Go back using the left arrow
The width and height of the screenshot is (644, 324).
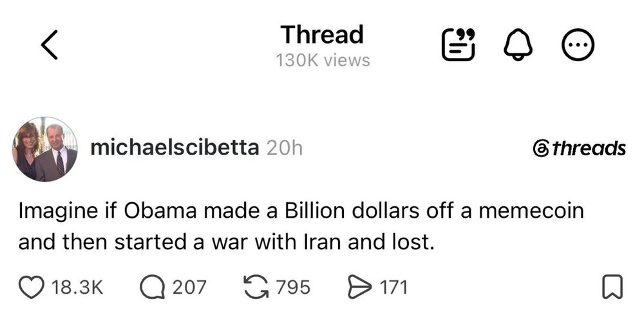[50, 44]
